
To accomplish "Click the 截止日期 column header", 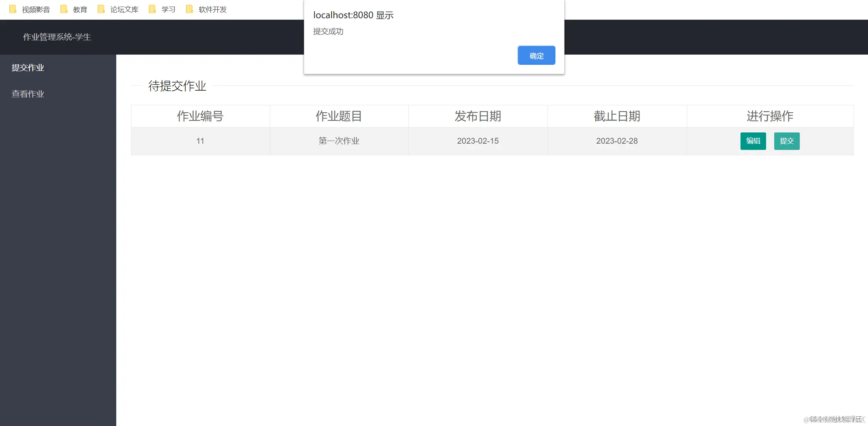I will tap(617, 116).
